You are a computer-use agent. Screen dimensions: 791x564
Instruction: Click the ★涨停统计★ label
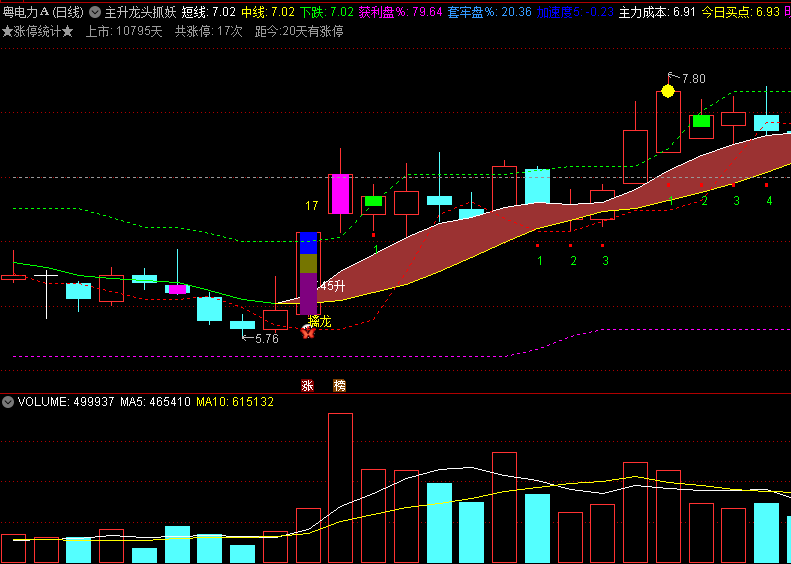(38, 32)
